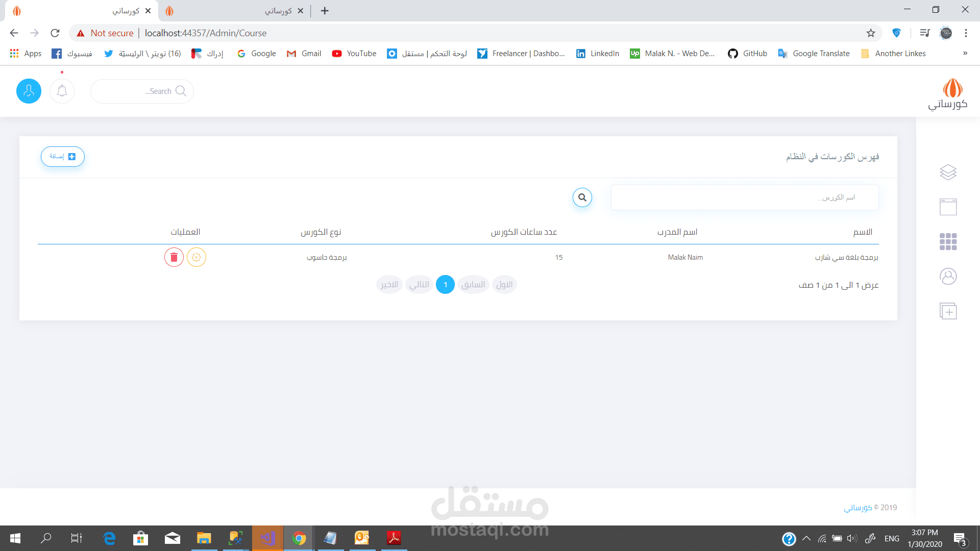Viewport: 980px width, 551px height.
Task: Go to page 1 in pagination
Action: point(445,285)
